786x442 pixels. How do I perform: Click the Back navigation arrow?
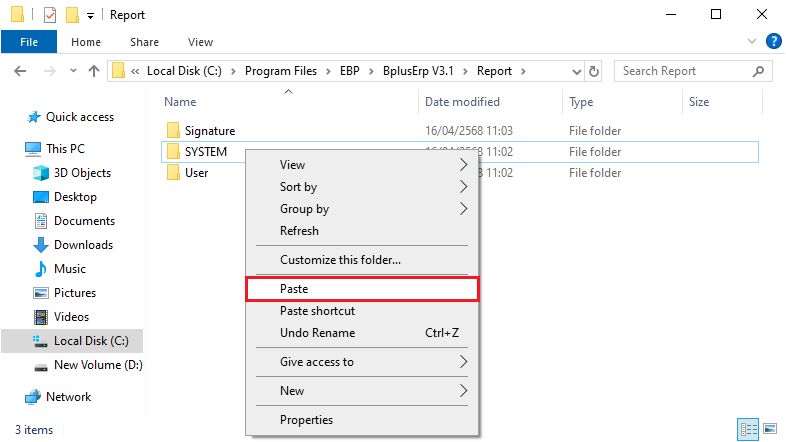click(20, 71)
